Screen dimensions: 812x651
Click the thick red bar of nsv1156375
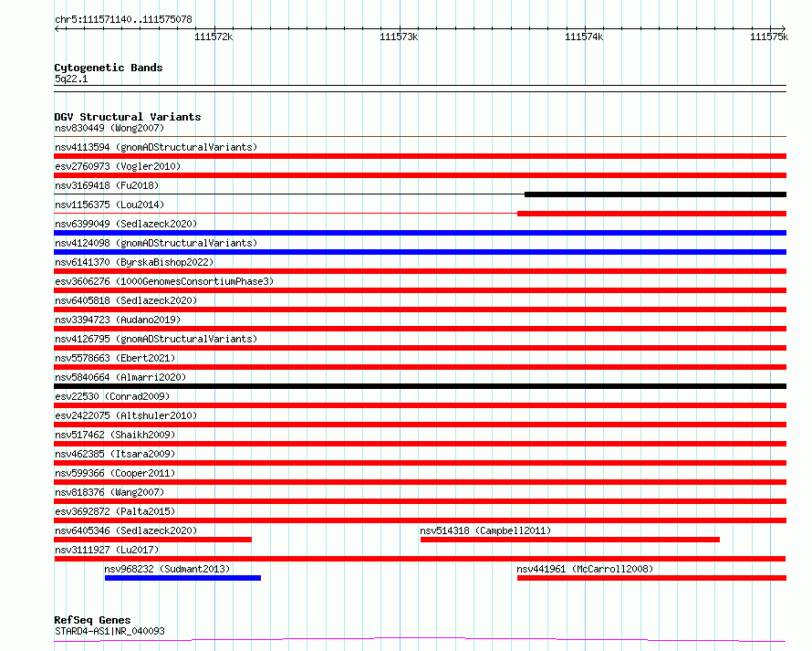651,214
